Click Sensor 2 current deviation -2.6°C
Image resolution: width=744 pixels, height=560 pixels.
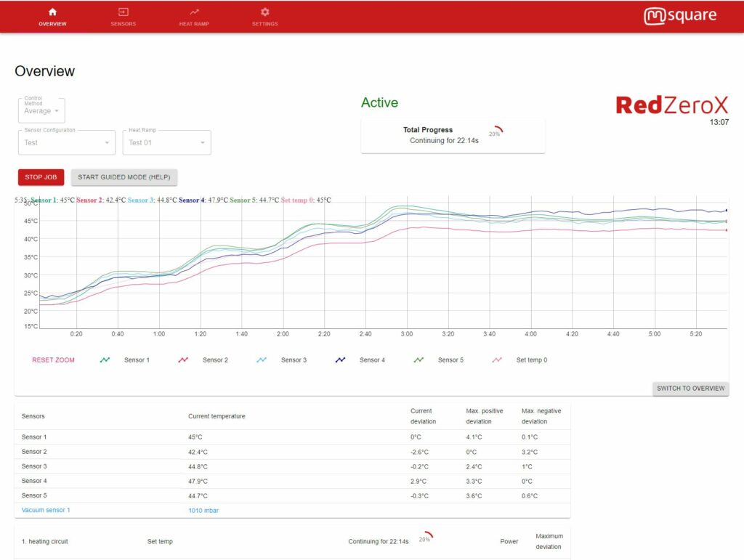point(419,452)
